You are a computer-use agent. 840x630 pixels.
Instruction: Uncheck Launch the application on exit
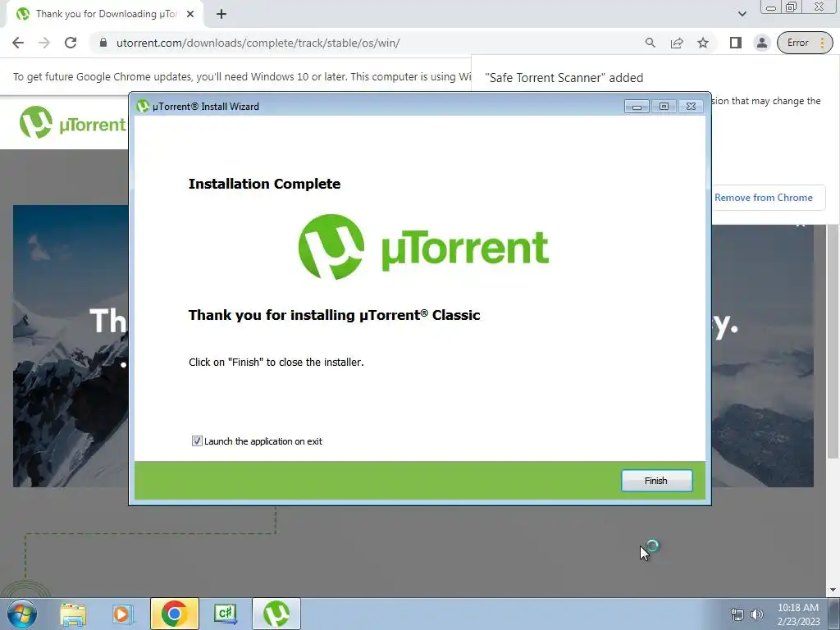(197, 441)
